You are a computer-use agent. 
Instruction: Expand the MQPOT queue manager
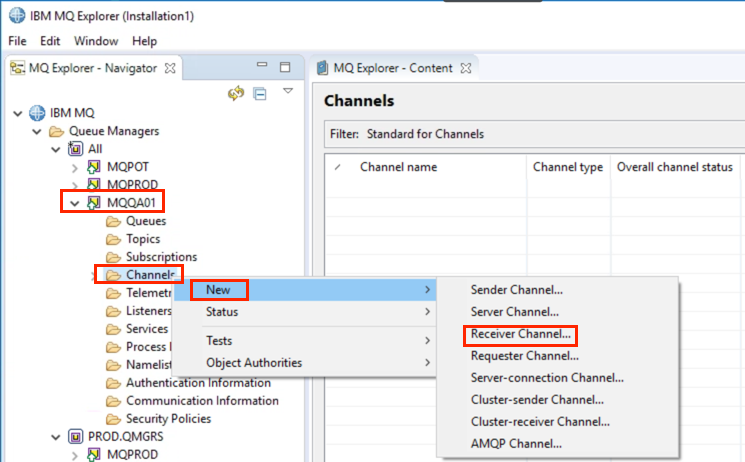click(75, 168)
